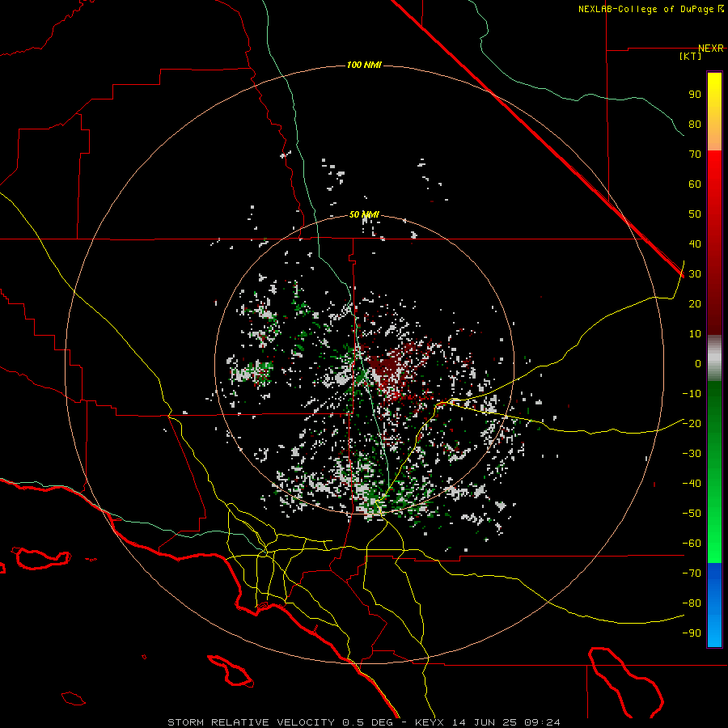Click the 50 NMI range ring label
The height and width of the screenshot is (728, 728).
[365, 214]
